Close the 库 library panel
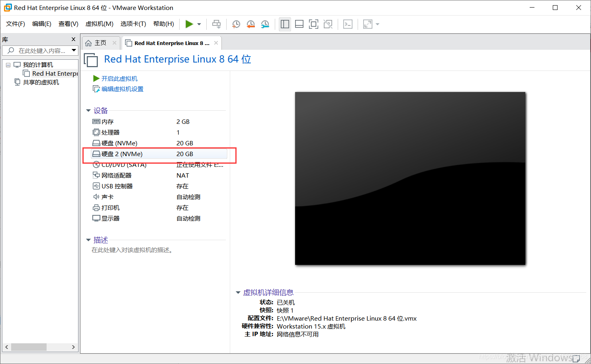 coord(73,39)
